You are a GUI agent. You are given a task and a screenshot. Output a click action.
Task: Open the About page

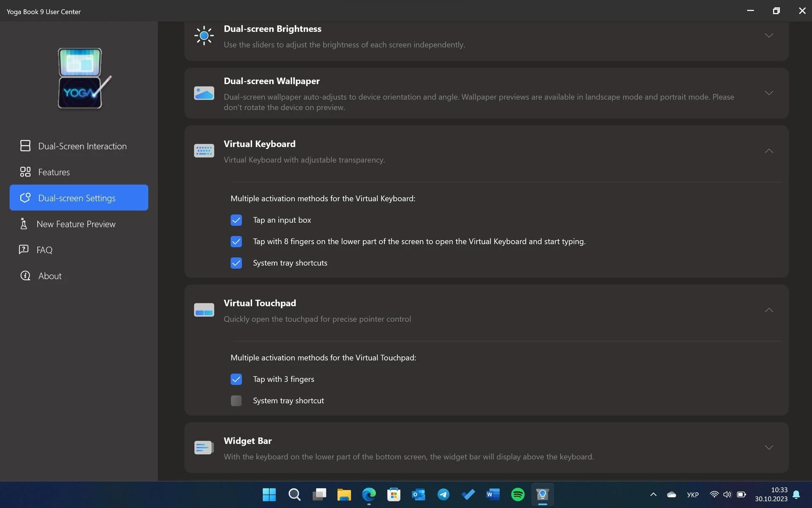pyautogui.click(x=79, y=276)
